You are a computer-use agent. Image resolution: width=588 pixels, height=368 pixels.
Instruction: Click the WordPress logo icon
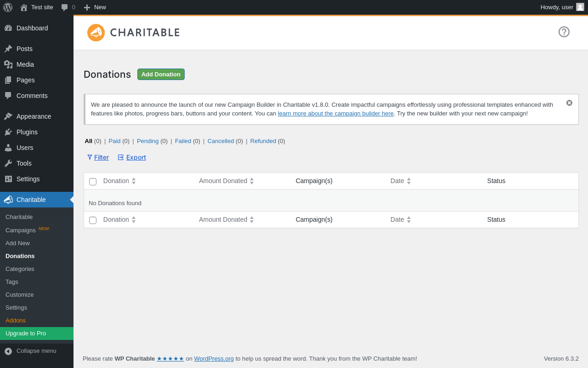coord(8,7)
